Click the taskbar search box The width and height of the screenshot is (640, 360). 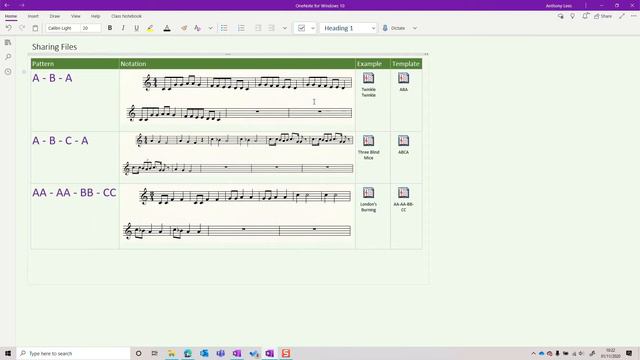tap(73, 353)
